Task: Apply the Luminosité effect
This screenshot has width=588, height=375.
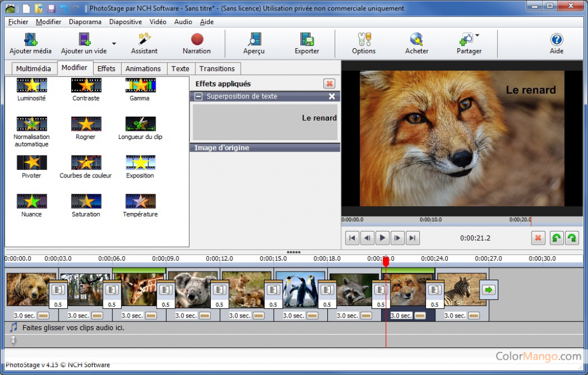Action: 32,90
